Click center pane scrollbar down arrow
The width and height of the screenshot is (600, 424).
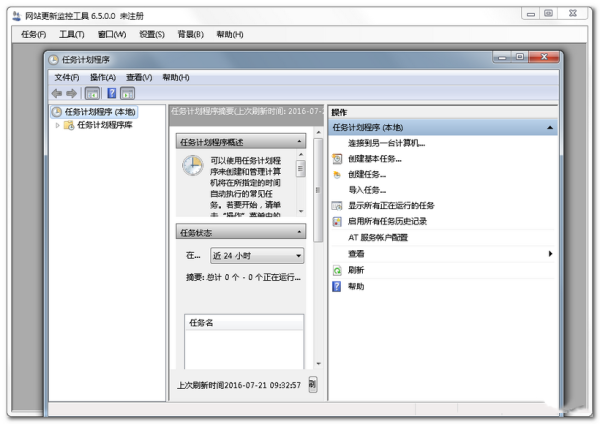coord(318,364)
